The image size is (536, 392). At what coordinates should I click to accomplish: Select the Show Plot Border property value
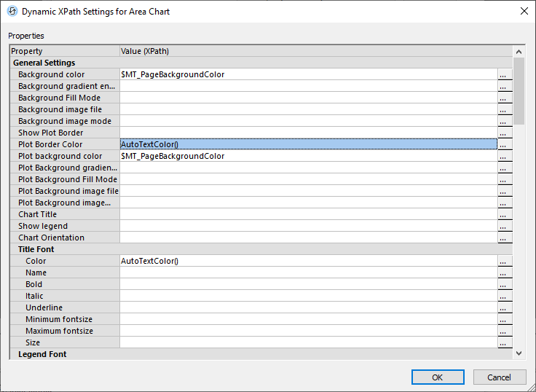307,133
